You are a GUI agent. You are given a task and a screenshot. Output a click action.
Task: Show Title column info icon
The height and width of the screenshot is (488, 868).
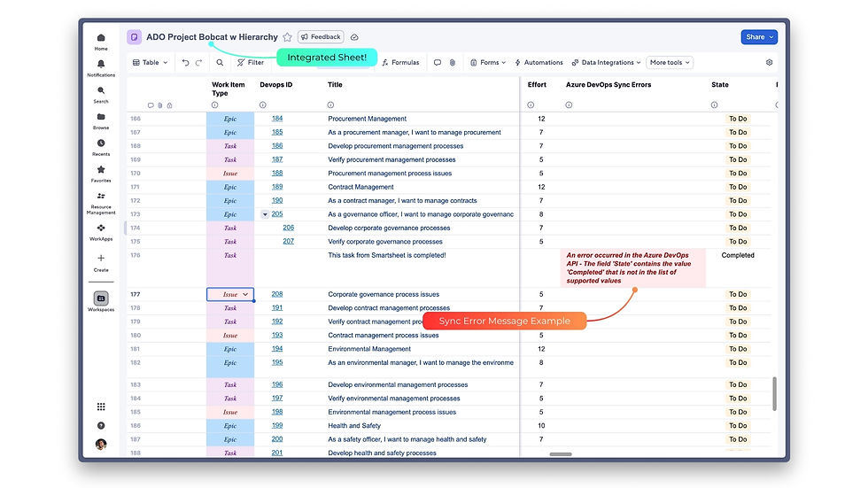[330, 105]
